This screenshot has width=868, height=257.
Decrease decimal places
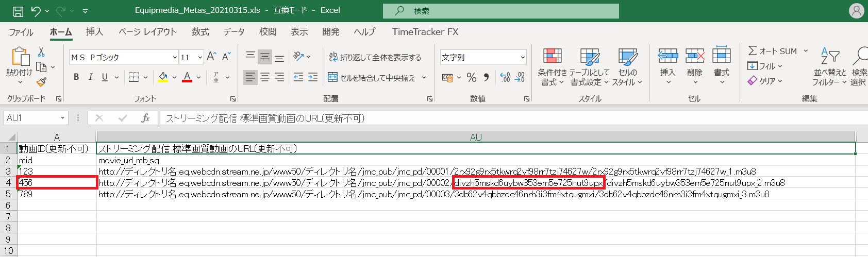click(x=520, y=78)
